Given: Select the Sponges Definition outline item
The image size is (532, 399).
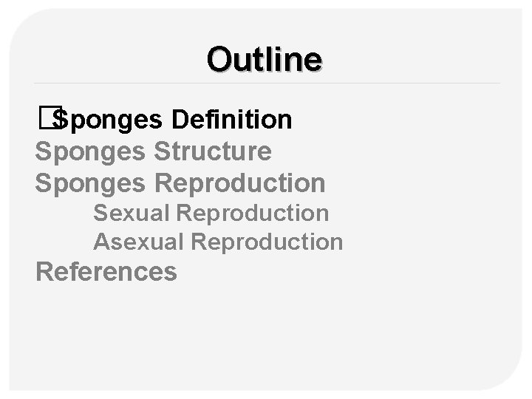Looking at the screenshot, I should (x=173, y=118).
